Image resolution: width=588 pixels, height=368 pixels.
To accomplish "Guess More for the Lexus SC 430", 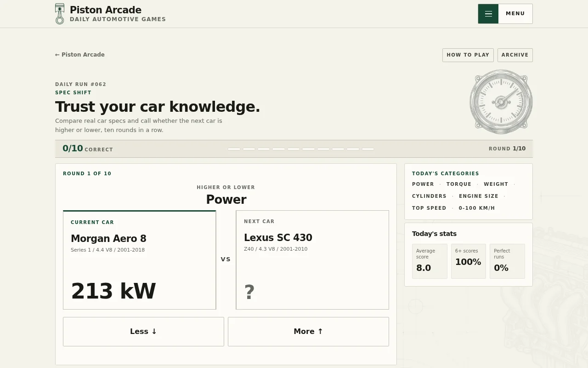I will click(308, 332).
